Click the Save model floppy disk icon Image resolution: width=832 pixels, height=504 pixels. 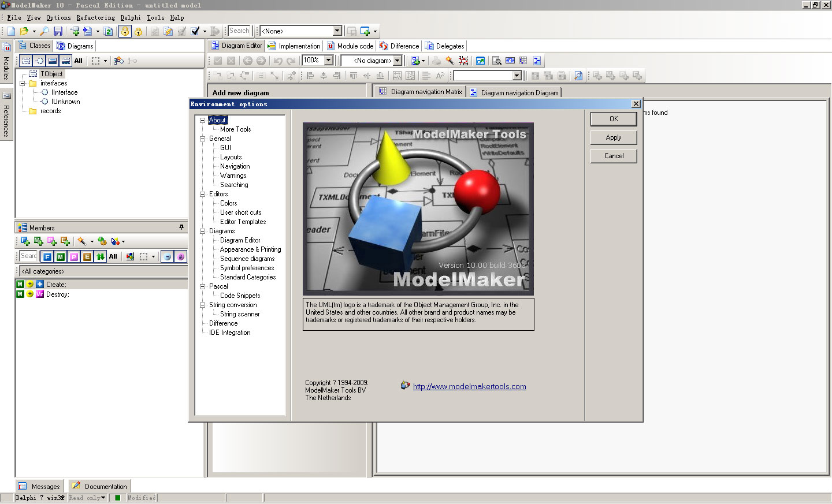coord(58,31)
